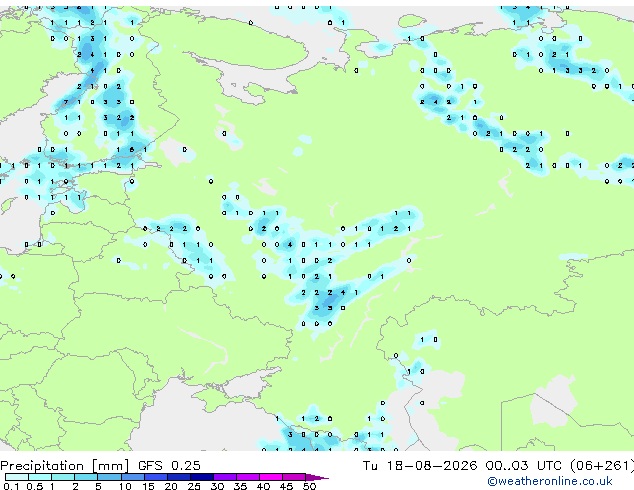The width and height of the screenshot is (634, 490).
Task: Click the '0.5' legend tick label
Action: (35, 486)
